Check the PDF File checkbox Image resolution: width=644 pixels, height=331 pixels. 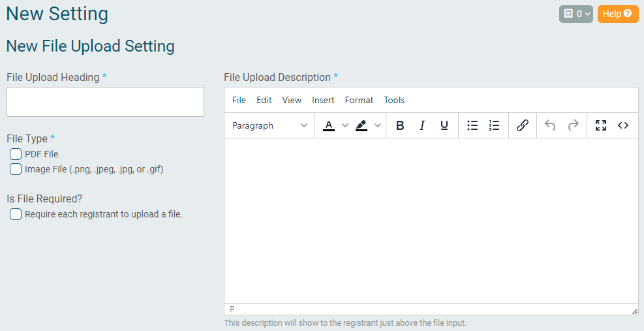[x=16, y=154]
